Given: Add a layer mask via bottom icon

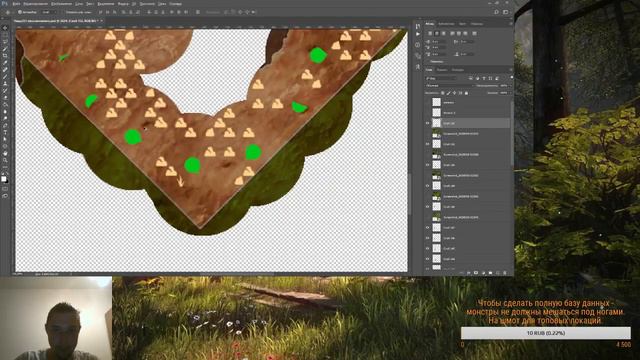Looking at the screenshot, I should pos(476,273).
